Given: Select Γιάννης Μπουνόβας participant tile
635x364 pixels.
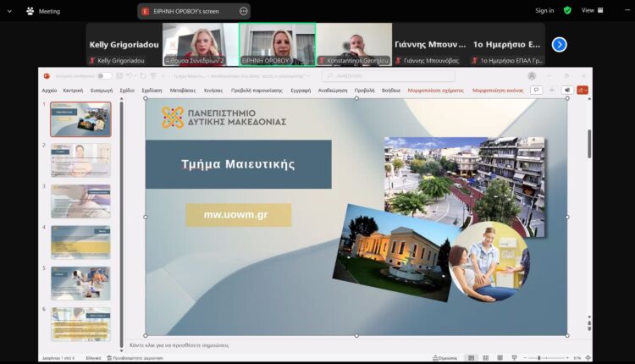Looking at the screenshot, I should (x=430, y=45).
